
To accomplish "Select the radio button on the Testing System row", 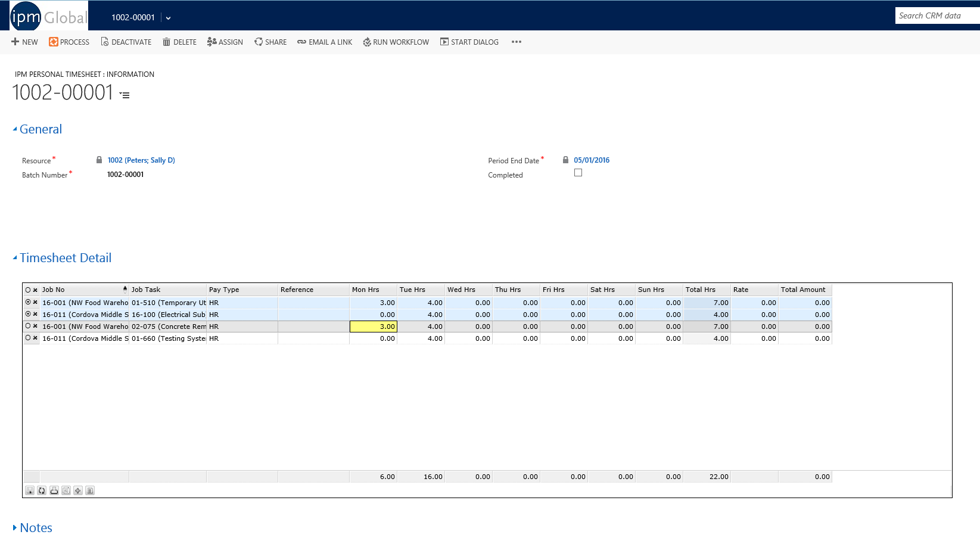I will pyautogui.click(x=27, y=338).
